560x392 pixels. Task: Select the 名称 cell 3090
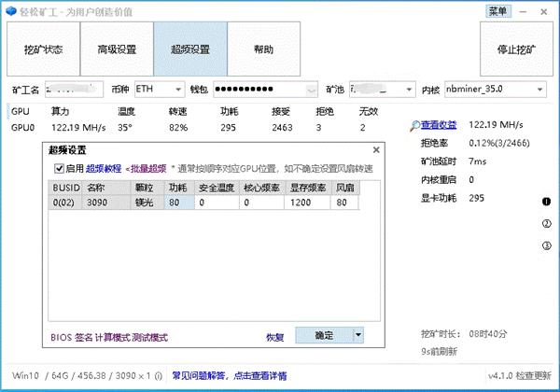coord(106,203)
